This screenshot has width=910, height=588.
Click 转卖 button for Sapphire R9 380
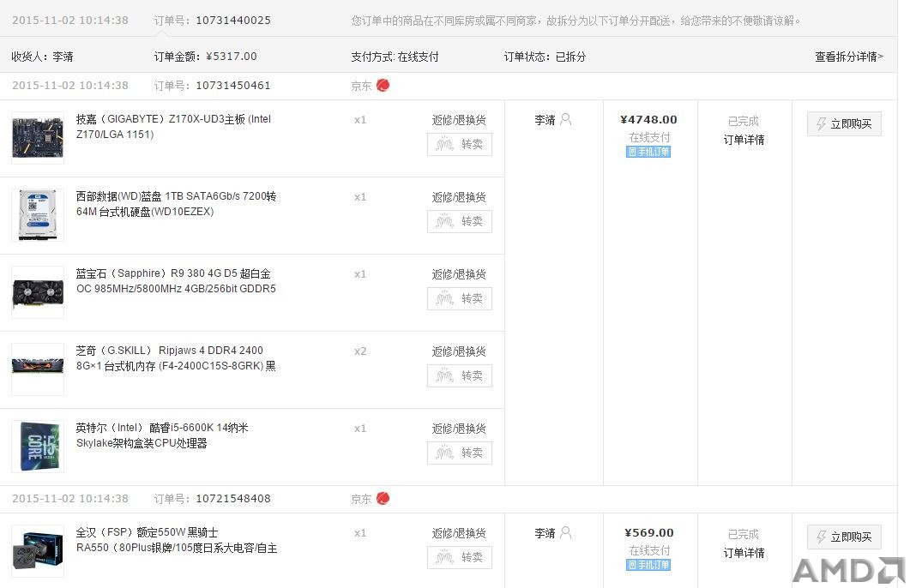click(460, 298)
